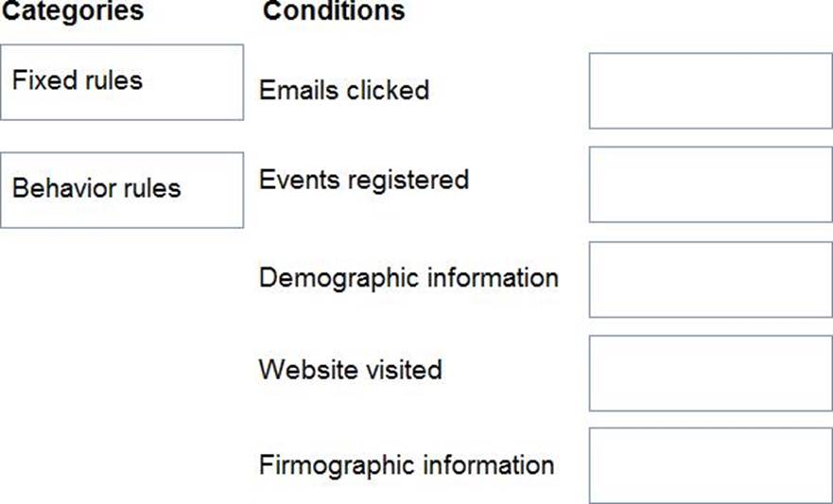Click the Emails clicked condition label
833x504 pixels.
[x=343, y=90]
